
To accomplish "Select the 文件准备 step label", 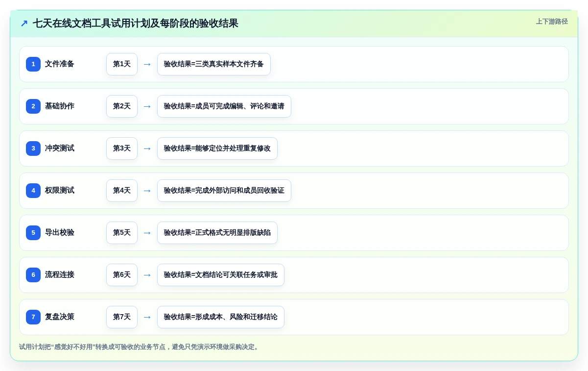I will pos(60,64).
